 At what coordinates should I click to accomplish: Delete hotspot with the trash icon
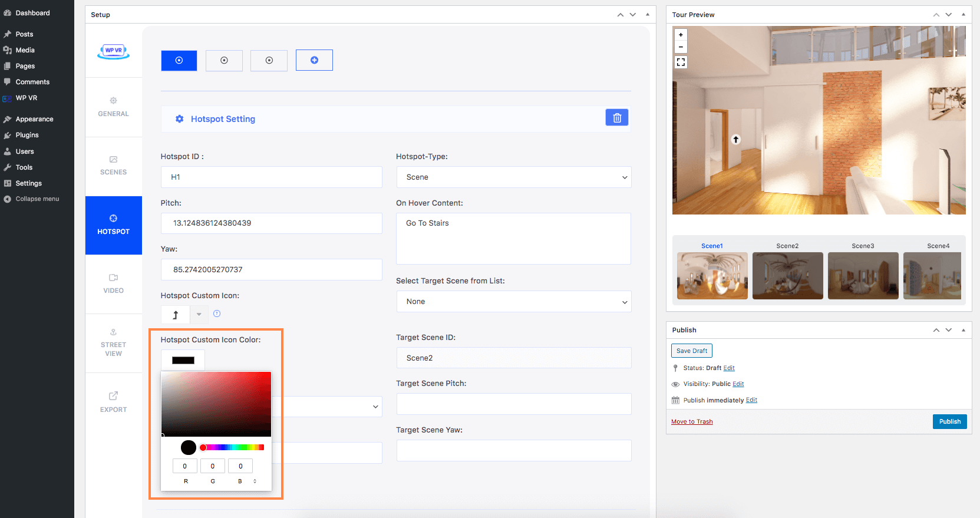click(616, 118)
